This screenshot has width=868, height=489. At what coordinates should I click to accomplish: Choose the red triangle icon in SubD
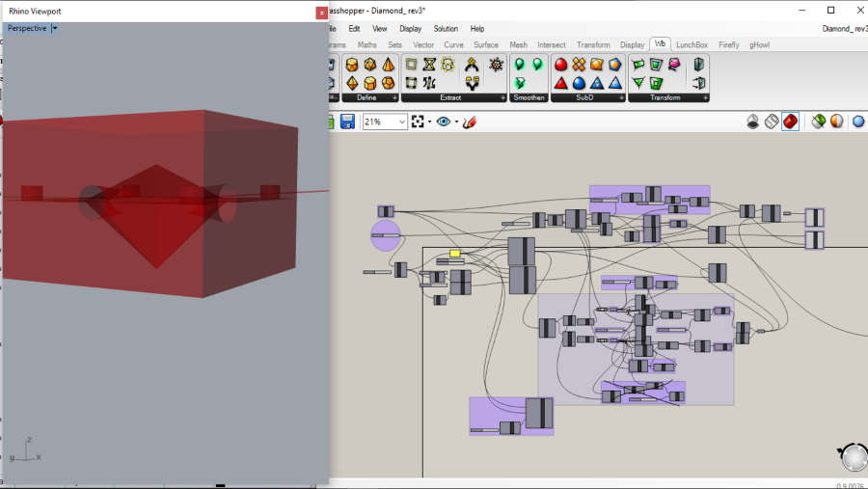point(560,83)
